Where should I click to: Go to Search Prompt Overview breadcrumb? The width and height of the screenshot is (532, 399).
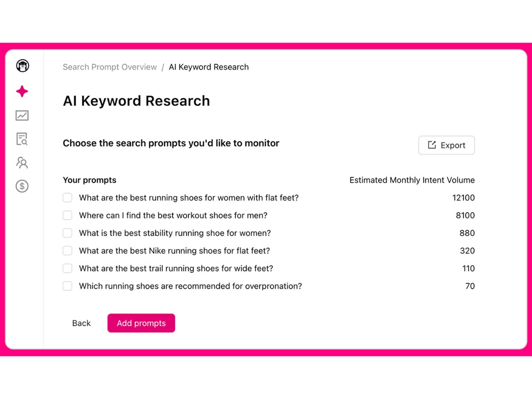point(110,67)
